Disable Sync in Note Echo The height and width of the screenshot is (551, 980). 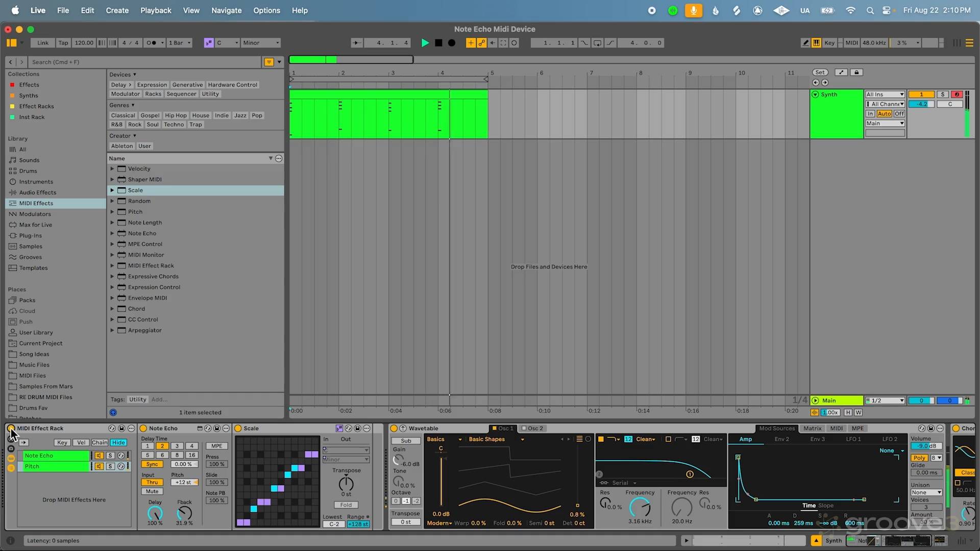152,464
